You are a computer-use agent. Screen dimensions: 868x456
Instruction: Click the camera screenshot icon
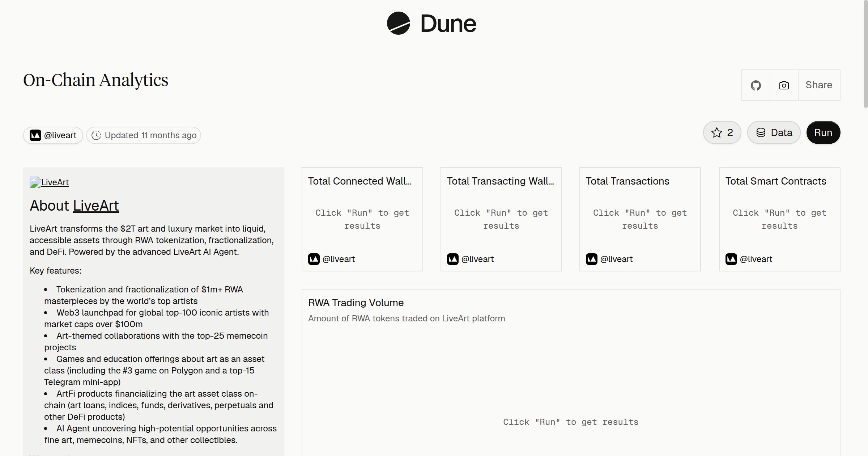pyautogui.click(x=784, y=85)
